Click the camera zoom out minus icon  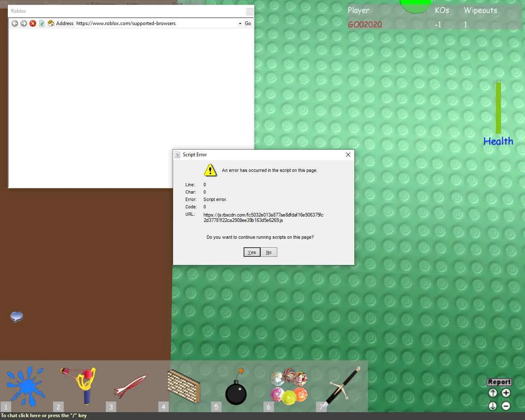506,406
